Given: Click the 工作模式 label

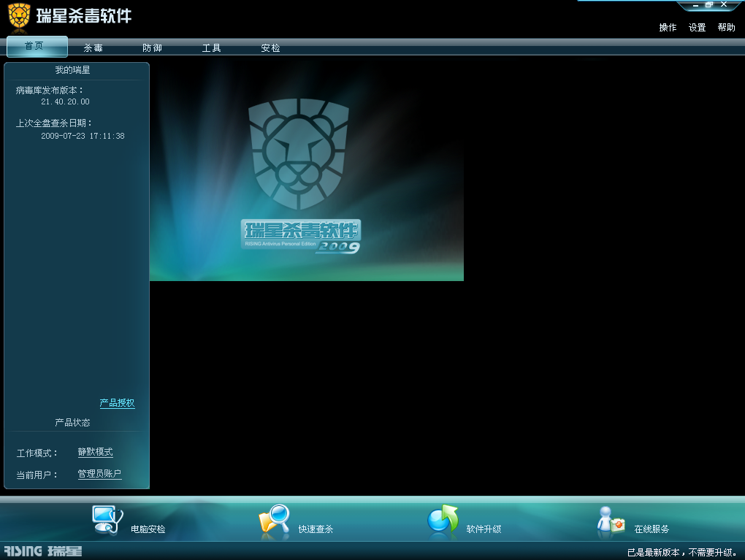Looking at the screenshot, I should 37,453.
